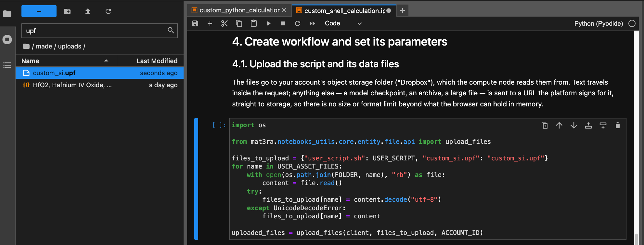644x245 pixels.
Task: Click the search magnifier icon in filter box
Action: [x=171, y=30]
